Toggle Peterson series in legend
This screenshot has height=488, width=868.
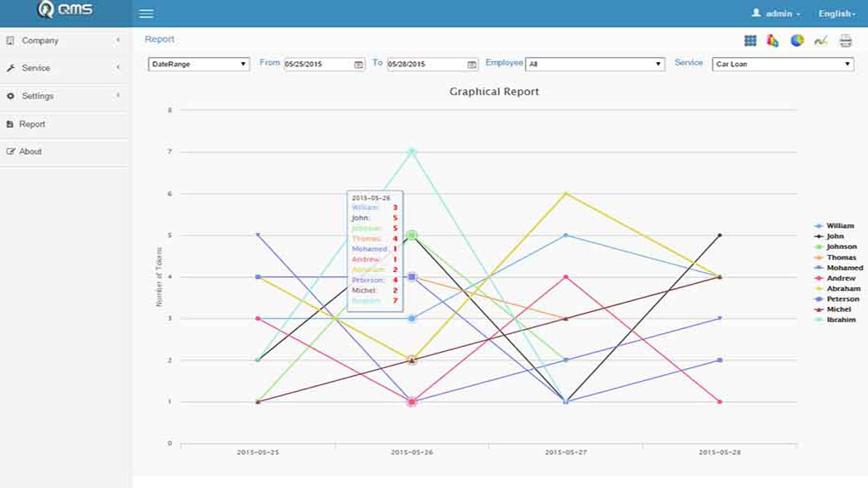click(837, 299)
